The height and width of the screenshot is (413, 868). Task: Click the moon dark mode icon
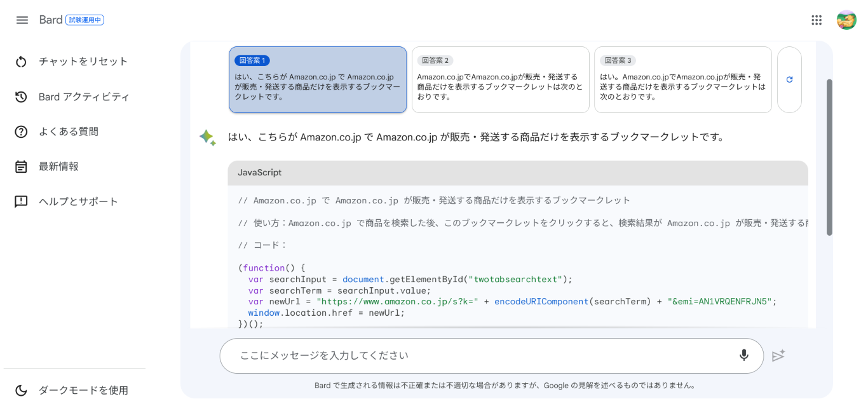pos(21,390)
